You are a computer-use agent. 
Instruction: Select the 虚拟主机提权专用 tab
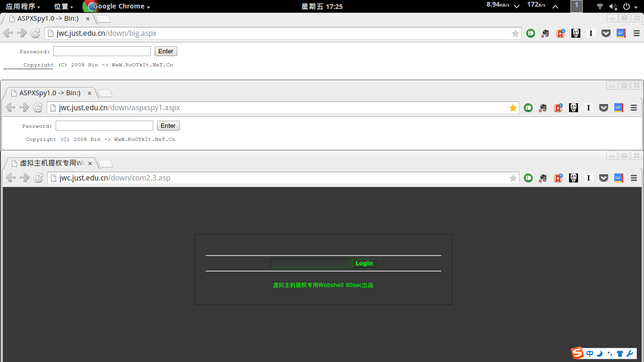coord(52,163)
